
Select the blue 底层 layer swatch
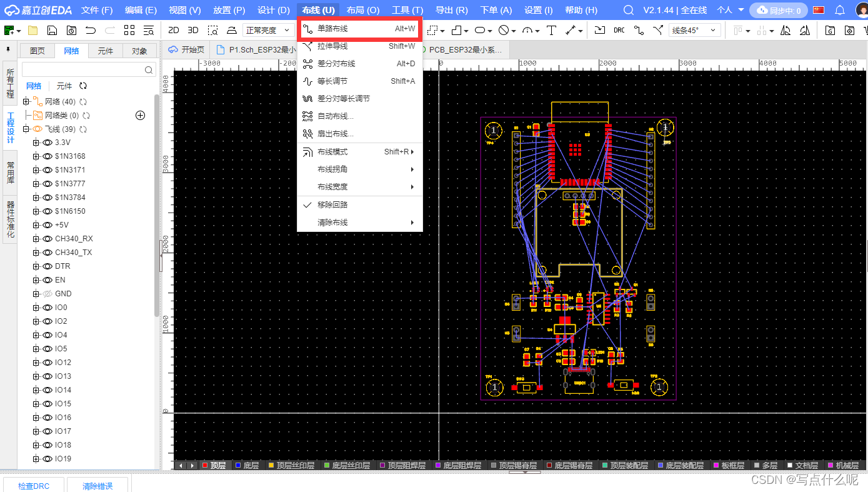click(238, 465)
